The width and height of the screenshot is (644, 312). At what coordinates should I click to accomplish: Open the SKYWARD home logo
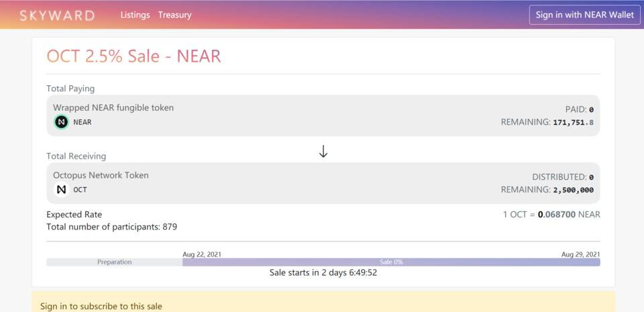(57, 15)
